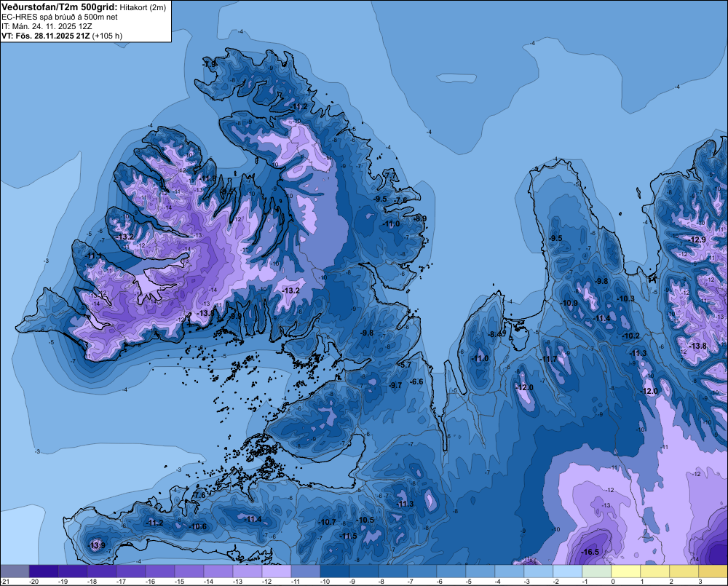Click the 'IT: Mán. 24. 11. 2025 12Z' line
Screen dimensions: 728x586
coord(47,26)
